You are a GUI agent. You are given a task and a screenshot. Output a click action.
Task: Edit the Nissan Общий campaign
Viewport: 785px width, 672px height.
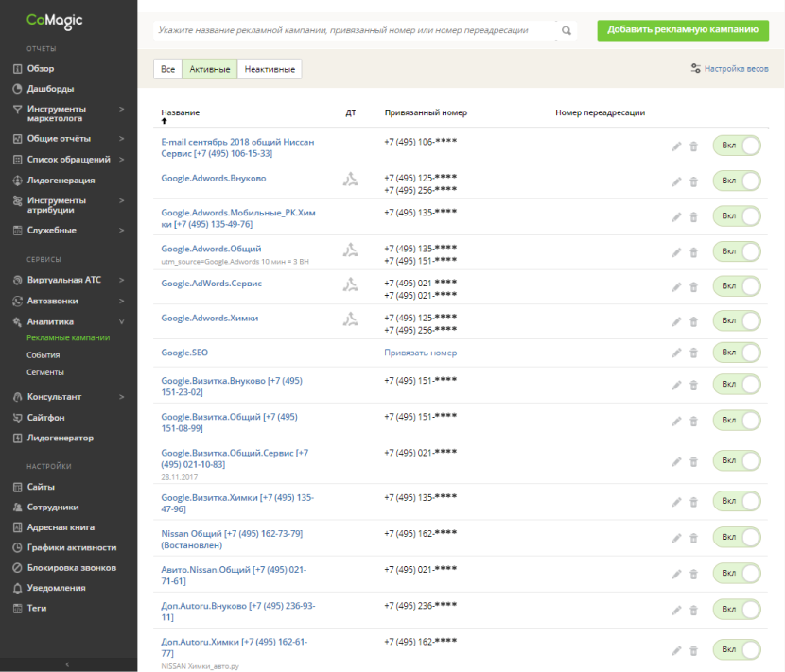tap(676, 538)
